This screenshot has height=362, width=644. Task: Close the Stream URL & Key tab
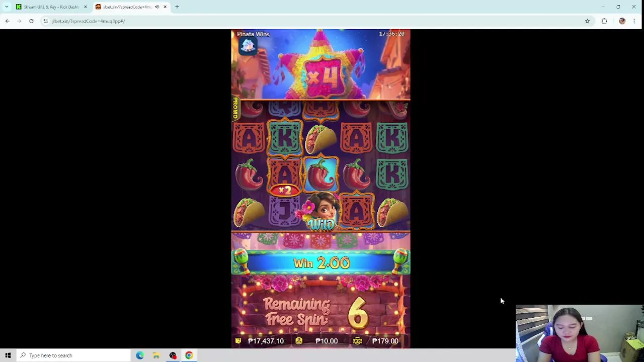[85, 7]
